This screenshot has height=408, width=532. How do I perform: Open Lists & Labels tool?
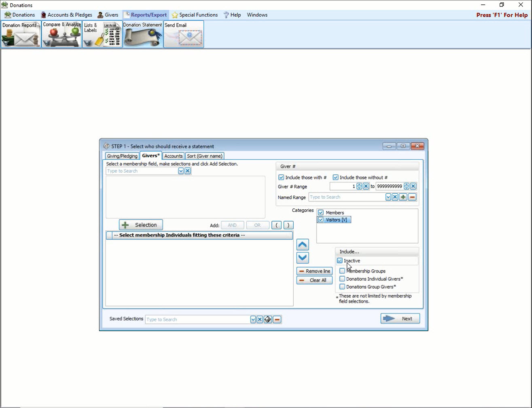point(102,35)
